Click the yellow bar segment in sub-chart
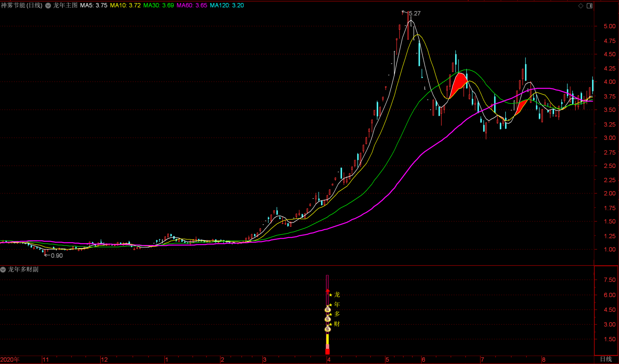The width and height of the screenshot is (619, 364). point(327,339)
